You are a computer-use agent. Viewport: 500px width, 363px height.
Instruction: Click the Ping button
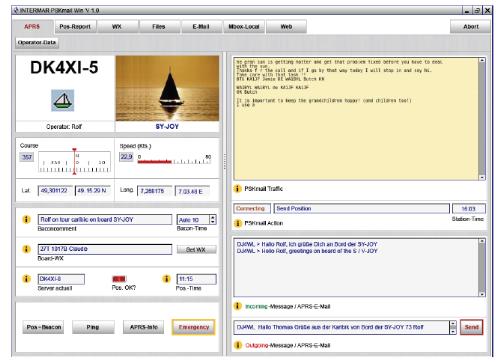click(93, 327)
